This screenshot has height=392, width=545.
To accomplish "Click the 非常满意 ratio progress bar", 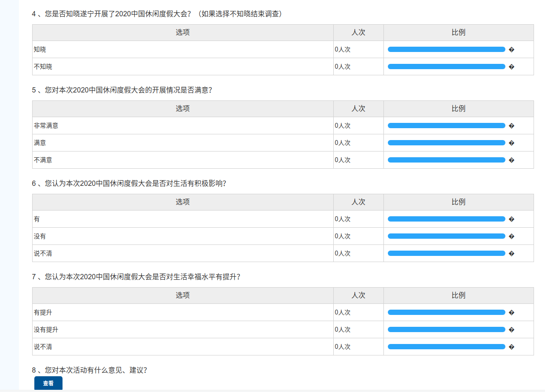I will [446, 126].
